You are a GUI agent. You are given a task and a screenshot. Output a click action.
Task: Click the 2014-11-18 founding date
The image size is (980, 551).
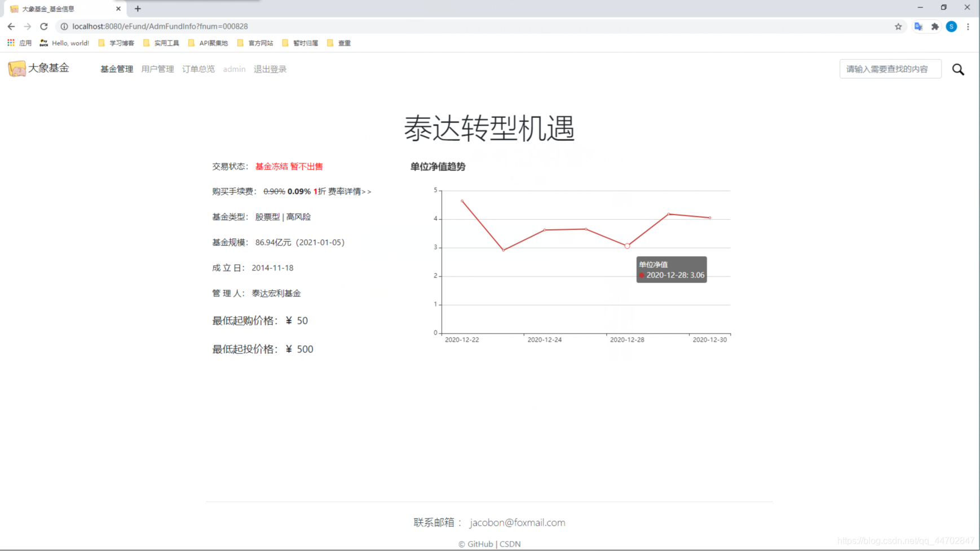(272, 268)
